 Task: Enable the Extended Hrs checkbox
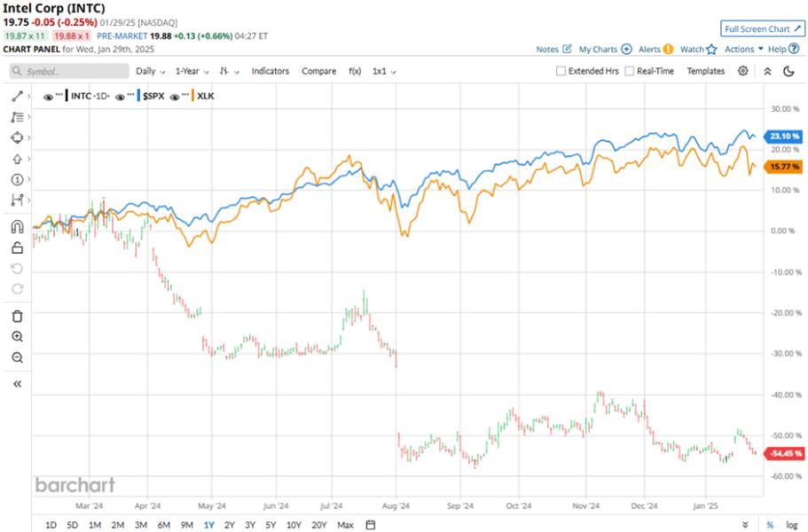pos(561,71)
